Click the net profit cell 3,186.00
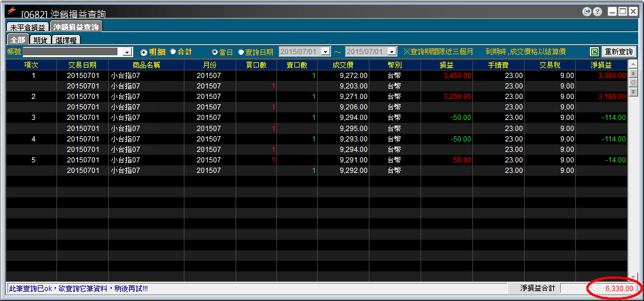 click(602, 97)
